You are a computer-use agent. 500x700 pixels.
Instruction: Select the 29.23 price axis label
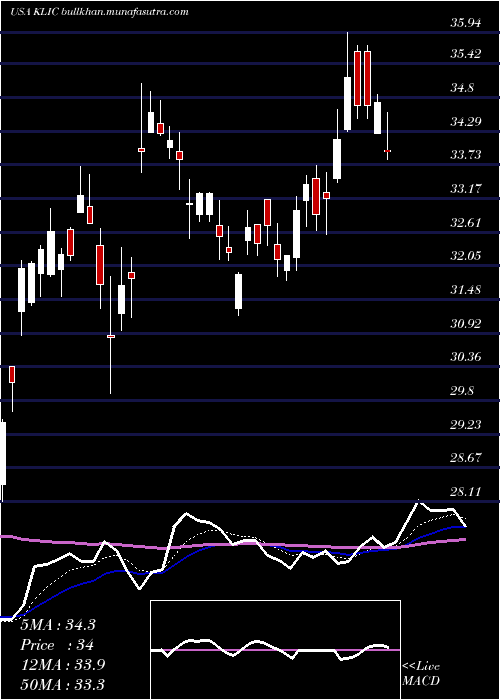tap(466, 424)
